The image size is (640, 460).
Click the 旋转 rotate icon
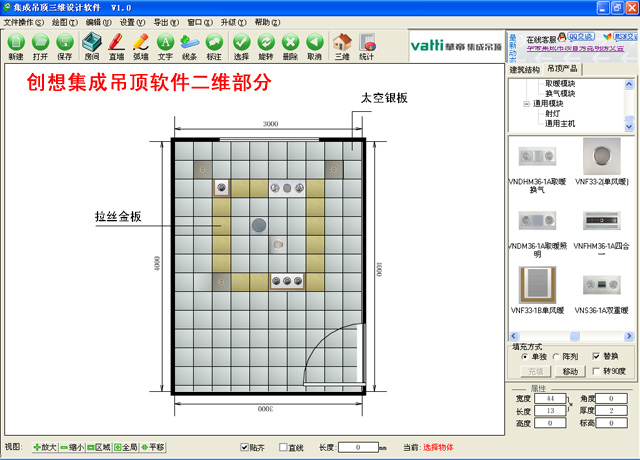pyautogui.click(x=266, y=46)
